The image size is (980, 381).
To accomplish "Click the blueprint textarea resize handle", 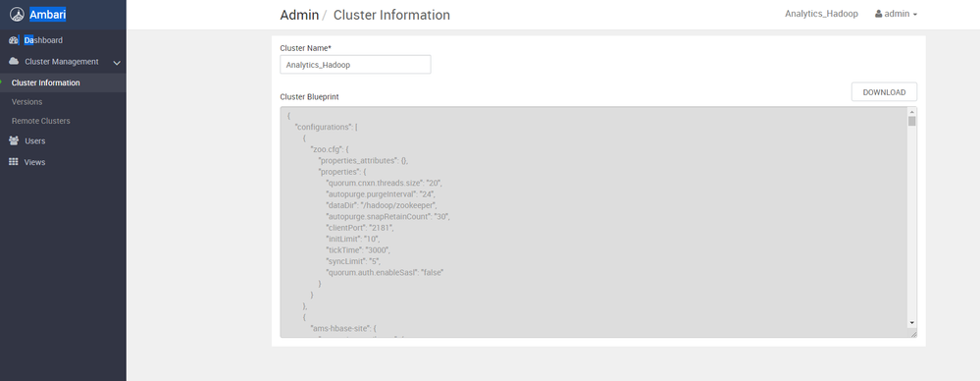I will [912, 334].
